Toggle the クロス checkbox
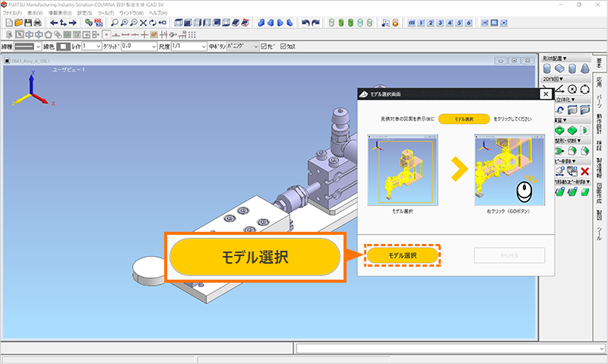 (283, 46)
